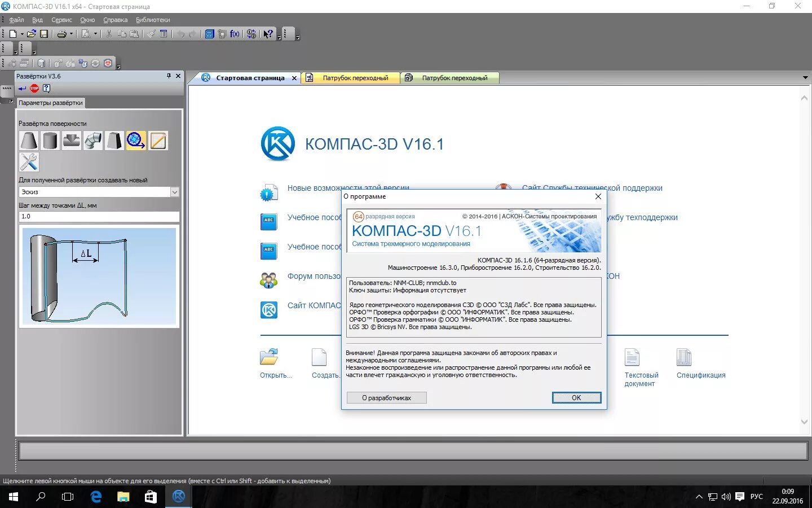Click the Спецификация link on start page
Screen dimensions: 812x508
tap(701, 375)
